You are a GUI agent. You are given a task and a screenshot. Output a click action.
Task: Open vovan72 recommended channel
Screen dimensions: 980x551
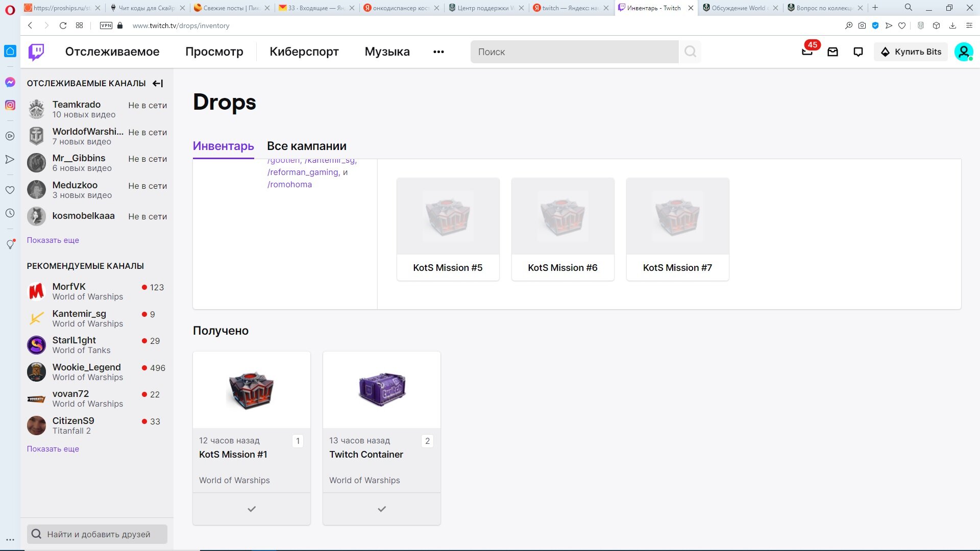tap(97, 398)
